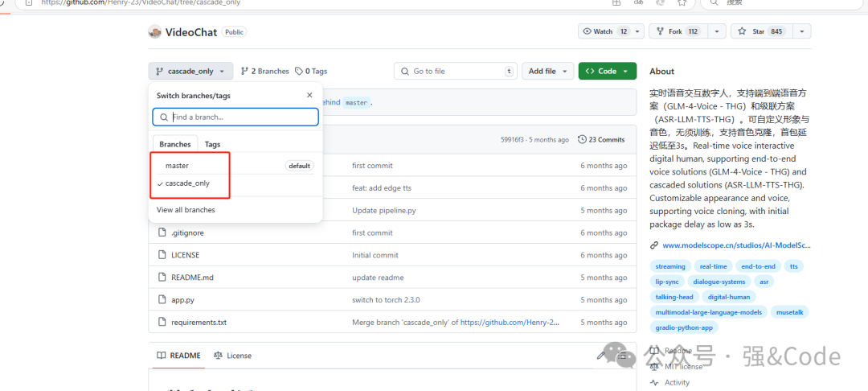Image resolution: width=868 pixels, height=391 pixels.
Task: Click View all branches
Action: 186,210
